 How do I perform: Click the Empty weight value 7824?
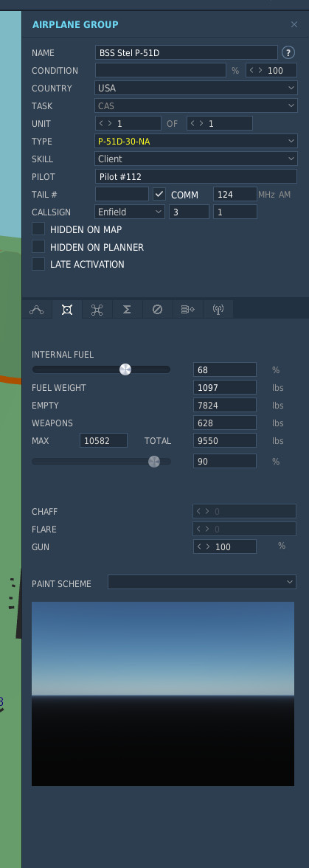pyautogui.click(x=225, y=405)
